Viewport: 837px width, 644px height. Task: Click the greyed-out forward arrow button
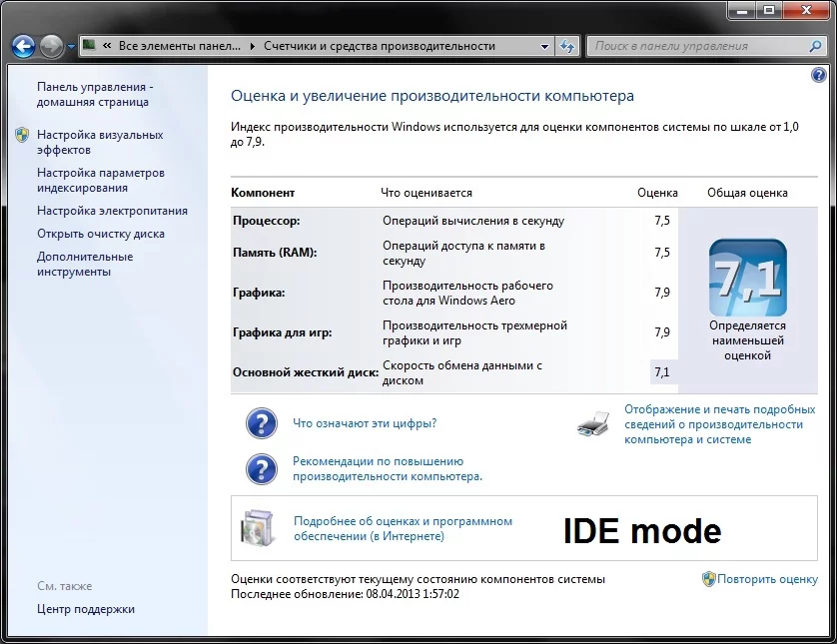point(51,46)
